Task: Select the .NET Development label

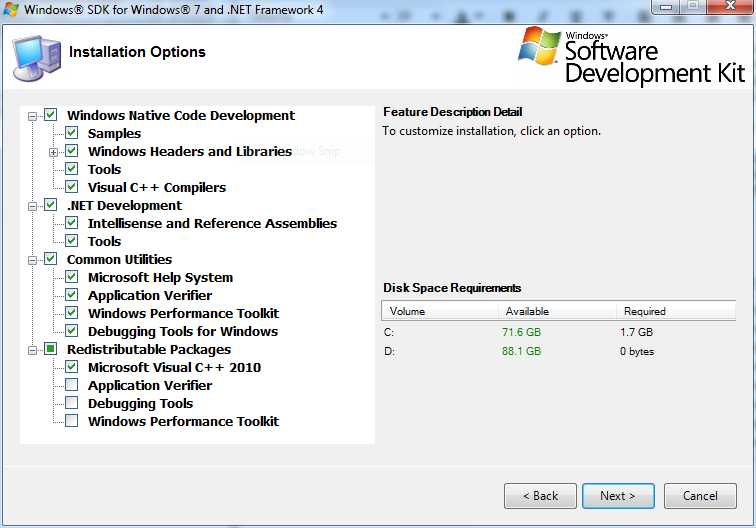Action: point(124,205)
